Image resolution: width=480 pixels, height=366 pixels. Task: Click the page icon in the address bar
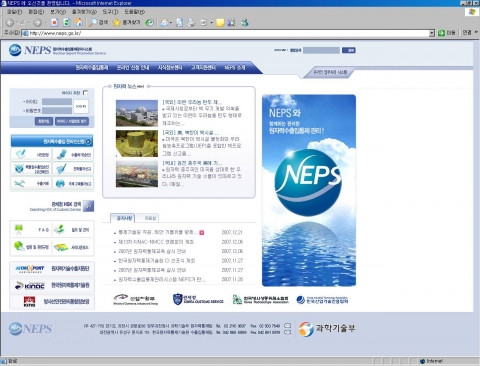(x=25, y=33)
